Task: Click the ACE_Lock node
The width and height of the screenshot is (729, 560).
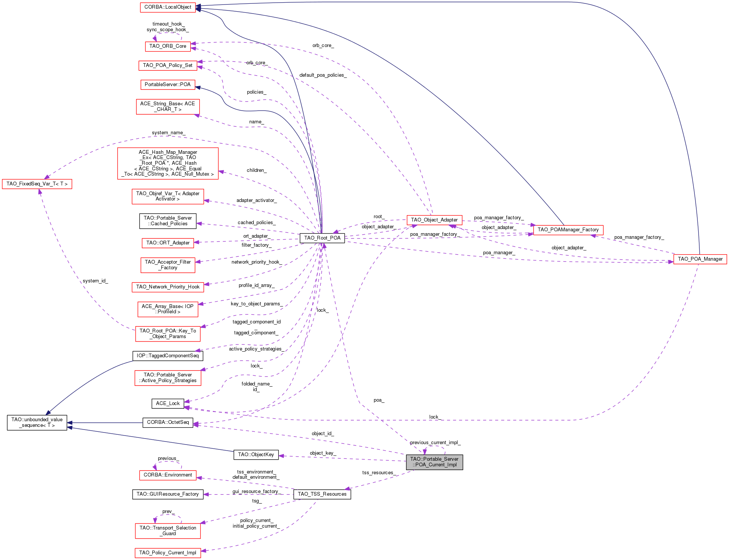Action: (168, 404)
